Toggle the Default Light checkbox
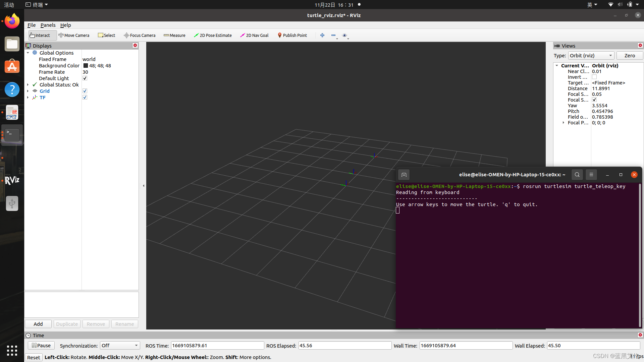The image size is (644, 362). [x=85, y=78]
